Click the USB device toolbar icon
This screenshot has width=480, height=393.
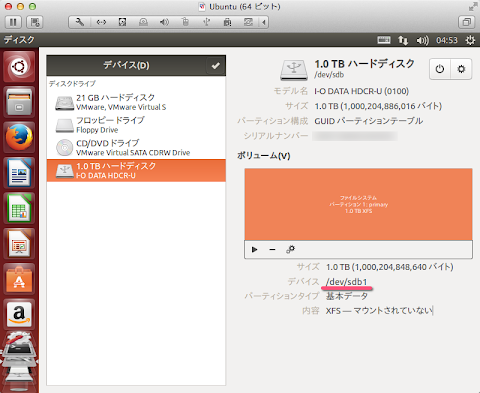(207, 22)
